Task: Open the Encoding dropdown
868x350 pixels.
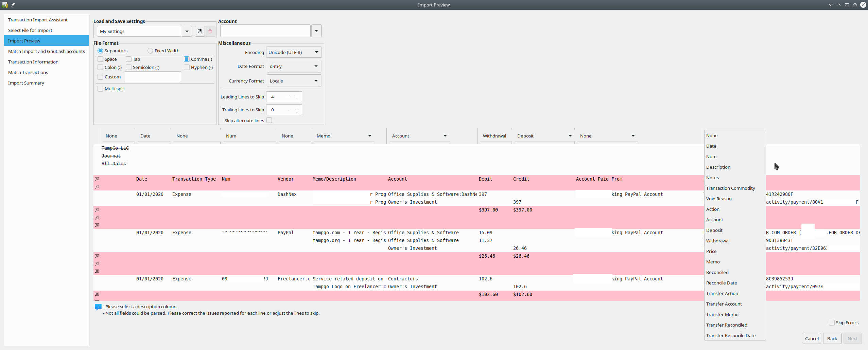Action: coord(293,52)
